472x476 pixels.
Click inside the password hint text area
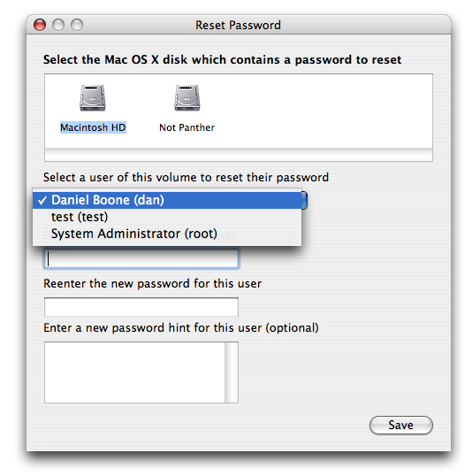tap(134, 372)
